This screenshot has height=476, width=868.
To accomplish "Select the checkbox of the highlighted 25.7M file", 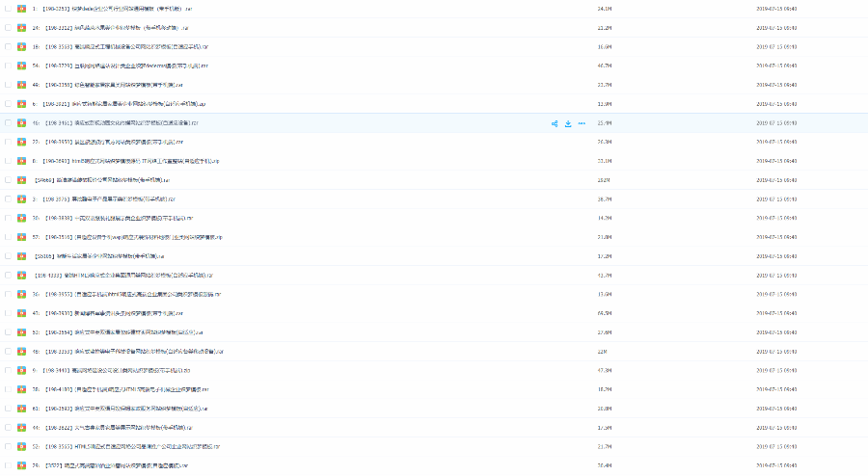I will [x=8, y=123].
